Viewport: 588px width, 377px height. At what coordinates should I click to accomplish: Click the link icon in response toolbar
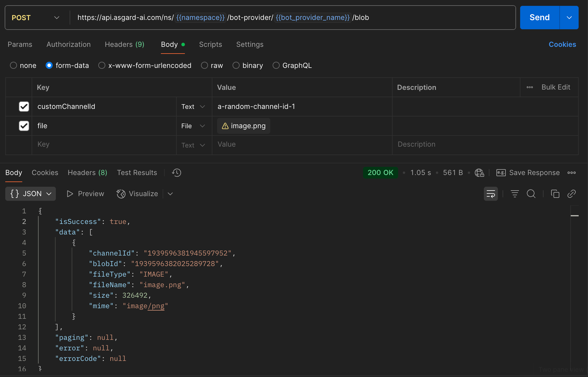(x=571, y=194)
